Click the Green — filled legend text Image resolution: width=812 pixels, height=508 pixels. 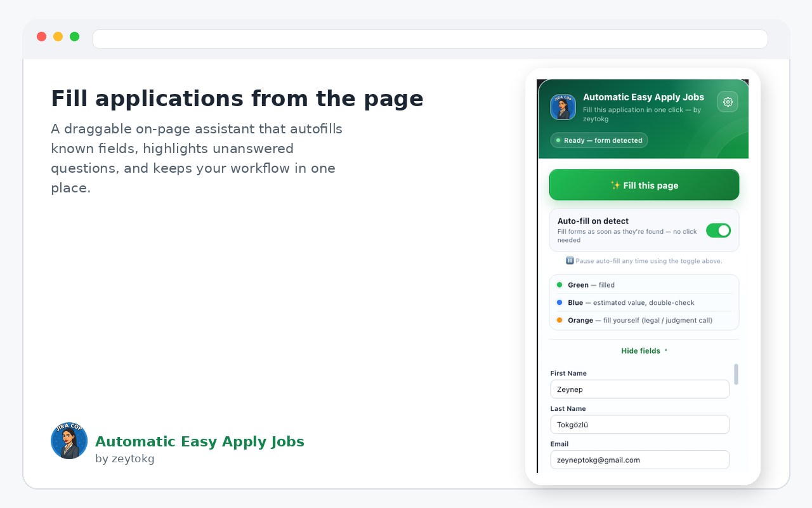coord(591,284)
